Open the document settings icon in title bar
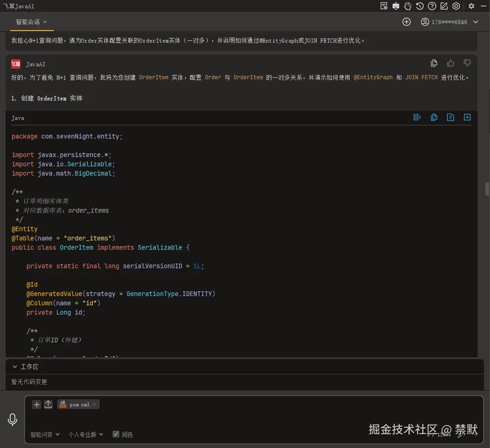 384,6
